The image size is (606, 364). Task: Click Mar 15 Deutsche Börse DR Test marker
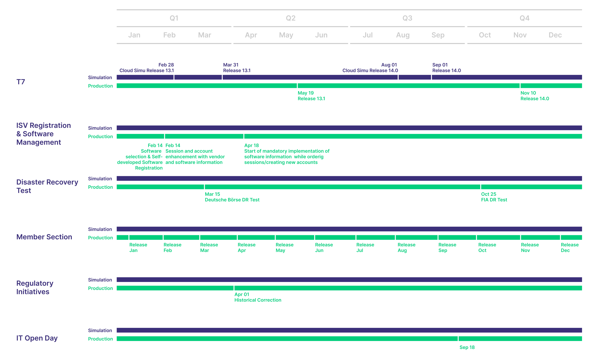point(232,197)
